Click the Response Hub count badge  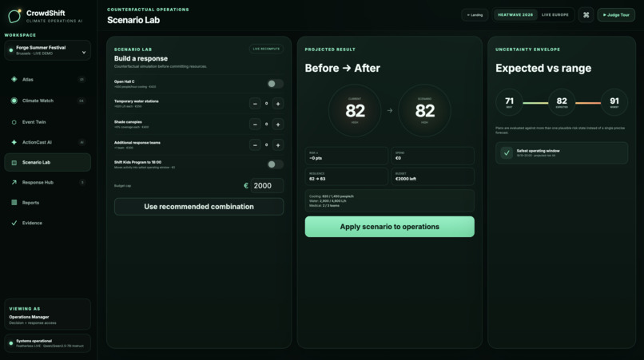[82, 182]
